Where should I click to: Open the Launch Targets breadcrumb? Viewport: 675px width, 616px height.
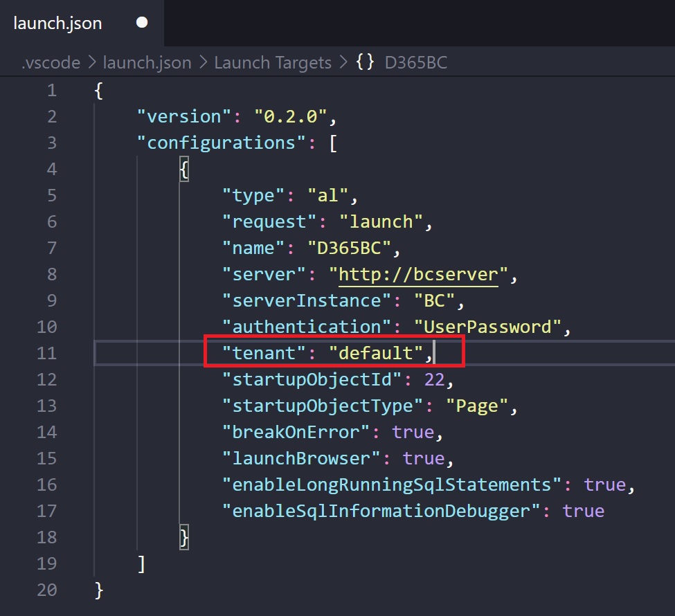point(272,63)
